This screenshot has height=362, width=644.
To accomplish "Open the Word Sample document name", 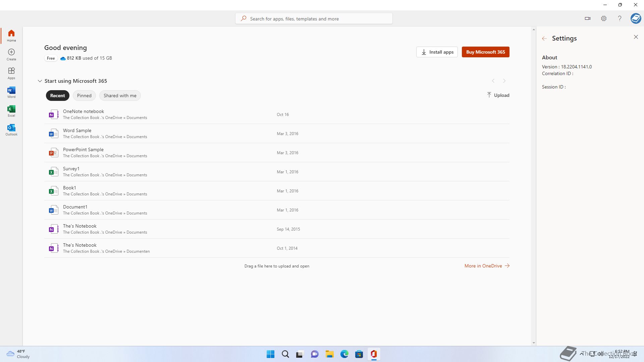I will coord(77,130).
